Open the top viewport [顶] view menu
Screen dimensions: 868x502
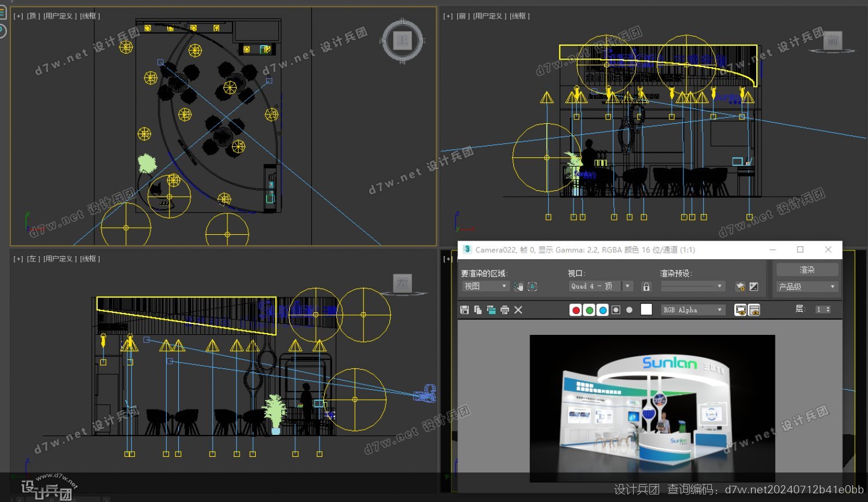click(33, 16)
